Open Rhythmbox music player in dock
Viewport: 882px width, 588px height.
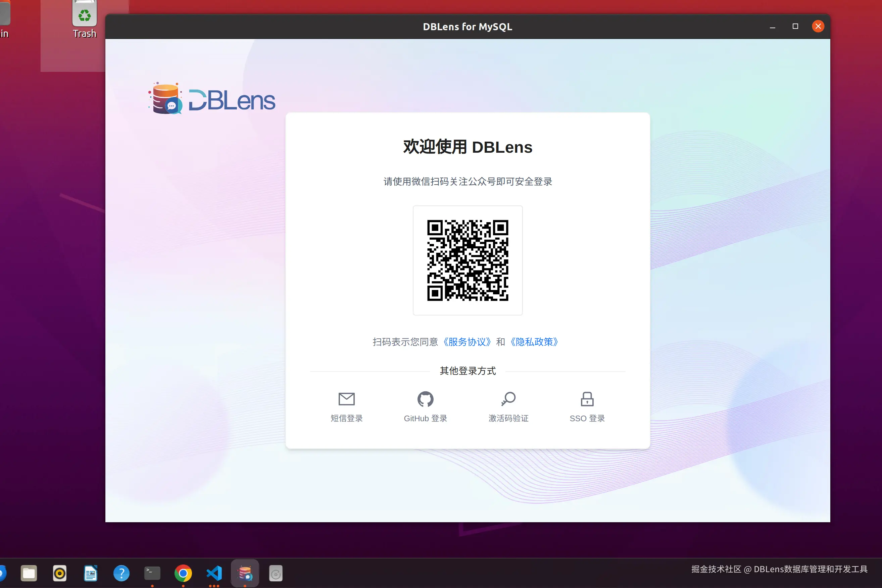click(x=60, y=573)
